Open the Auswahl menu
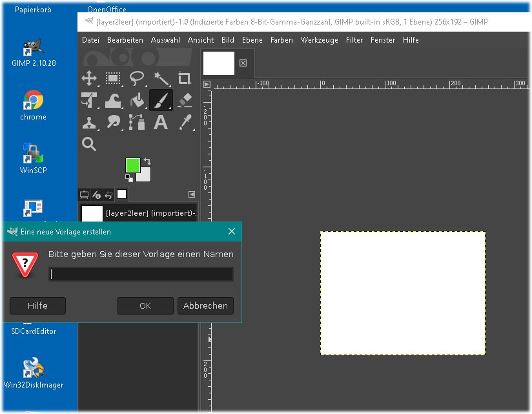 165,40
